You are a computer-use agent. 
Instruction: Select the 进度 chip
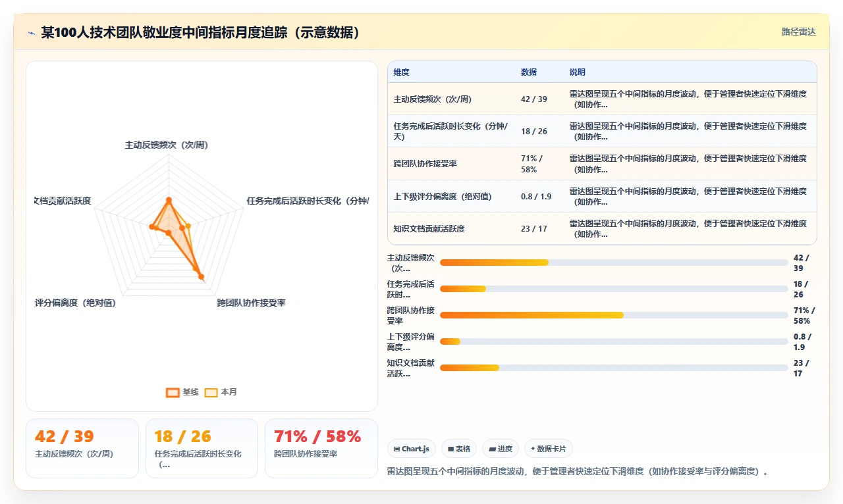coord(501,449)
